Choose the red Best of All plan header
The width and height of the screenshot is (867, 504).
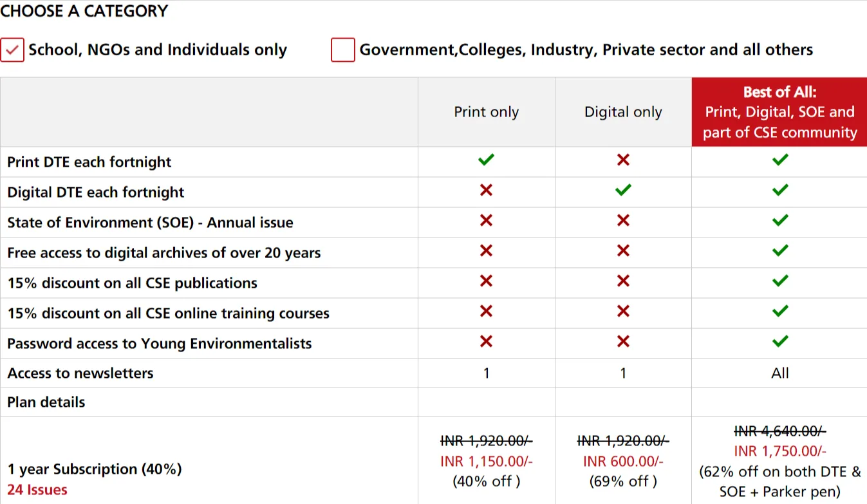780,112
